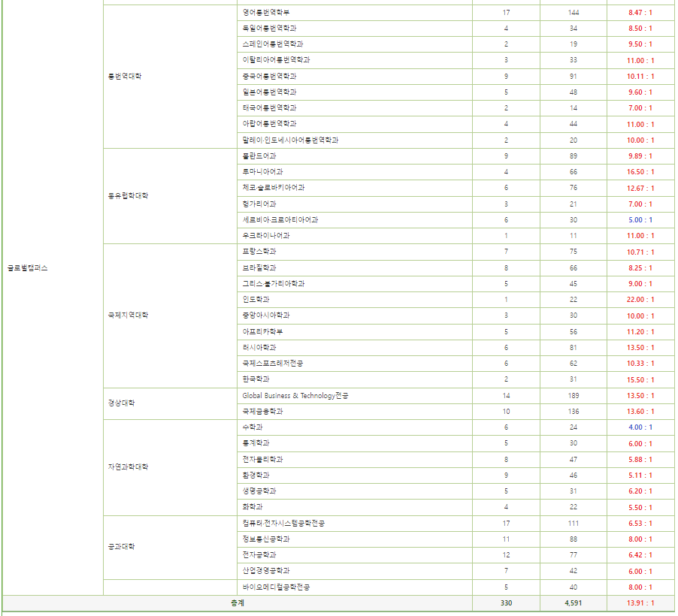Viewport: 678px width, 616px height.
Task: Click Global Business & Technology전공 entry
Action: pyautogui.click(x=295, y=396)
